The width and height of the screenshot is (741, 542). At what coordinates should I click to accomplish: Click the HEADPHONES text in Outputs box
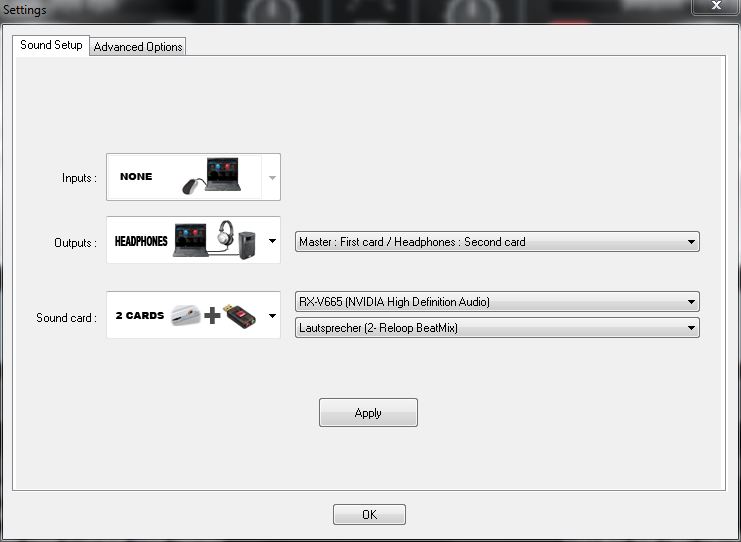click(x=141, y=241)
